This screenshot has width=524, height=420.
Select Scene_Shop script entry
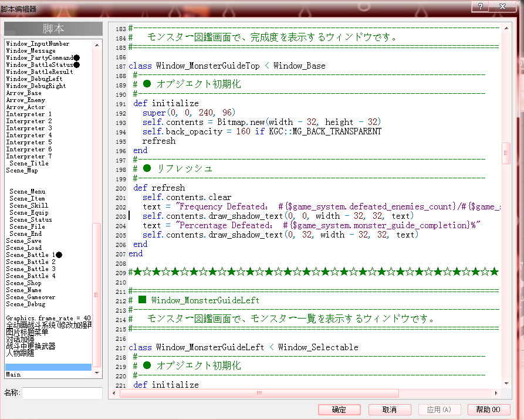point(23,283)
